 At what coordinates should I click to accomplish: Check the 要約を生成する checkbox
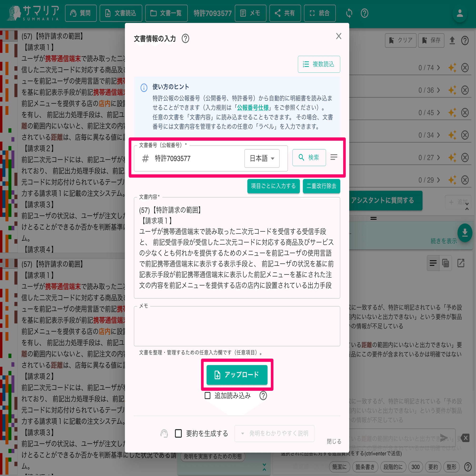[178, 433]
